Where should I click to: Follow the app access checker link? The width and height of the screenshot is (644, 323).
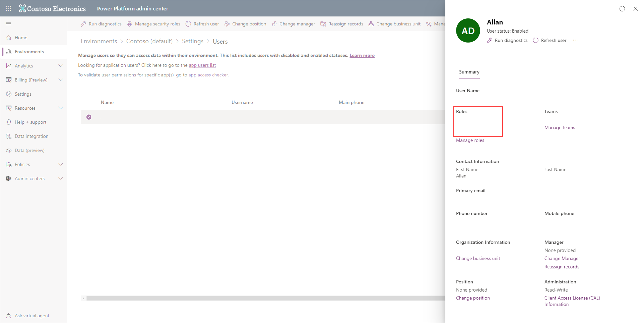(208, 75)
